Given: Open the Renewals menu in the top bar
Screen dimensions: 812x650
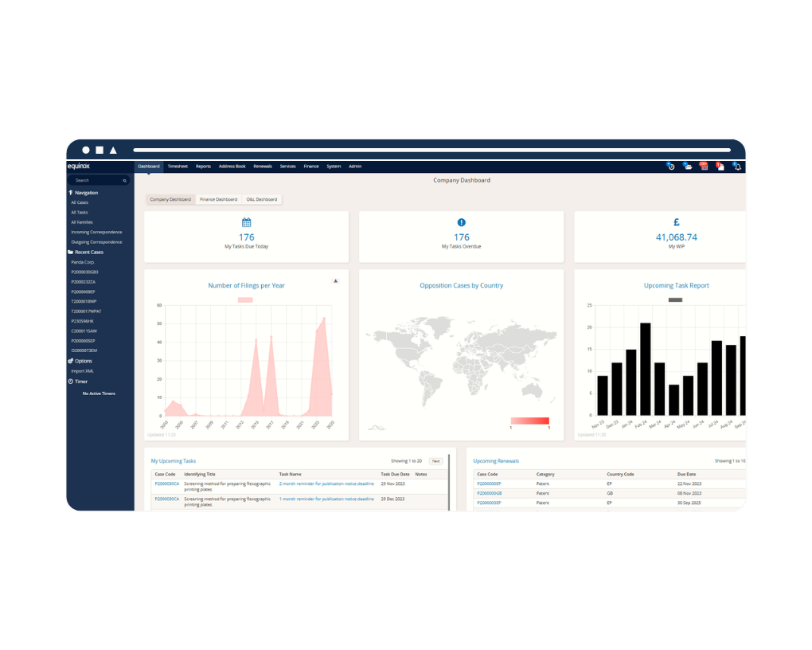Looking at the screenshot, I should click(x=263, y=166).
